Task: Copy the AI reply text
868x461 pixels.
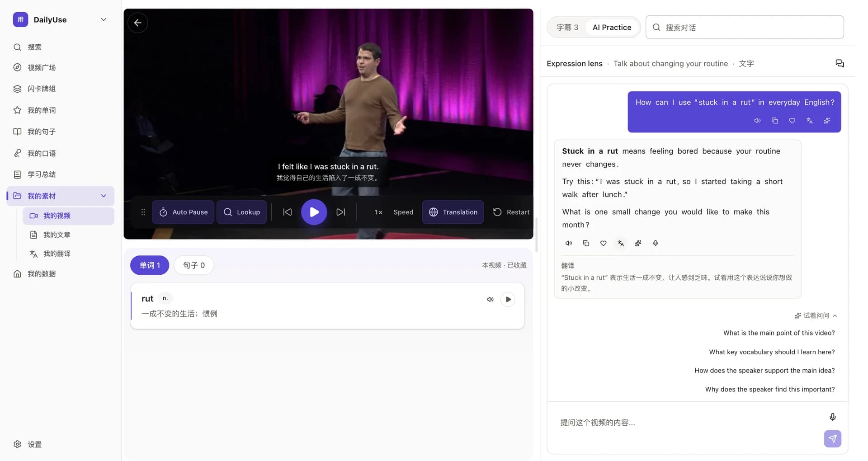Action: click(586, 243)
